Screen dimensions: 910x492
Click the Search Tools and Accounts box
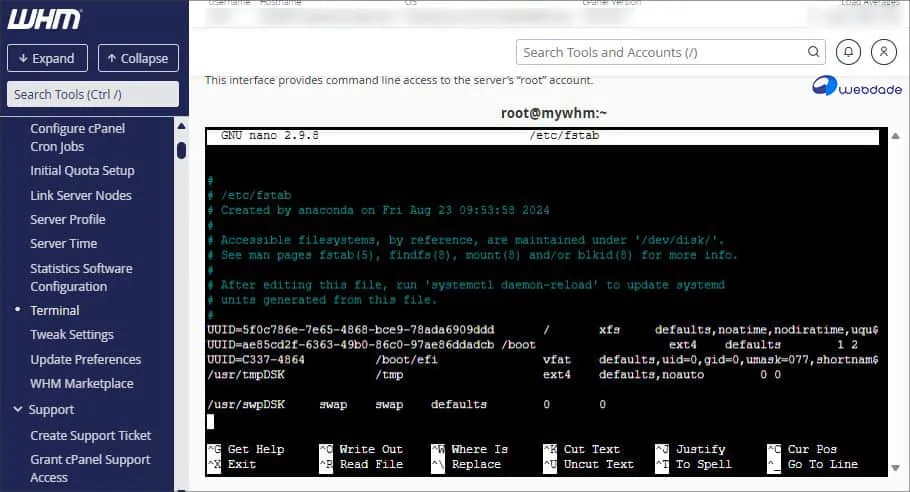point(660,52)
